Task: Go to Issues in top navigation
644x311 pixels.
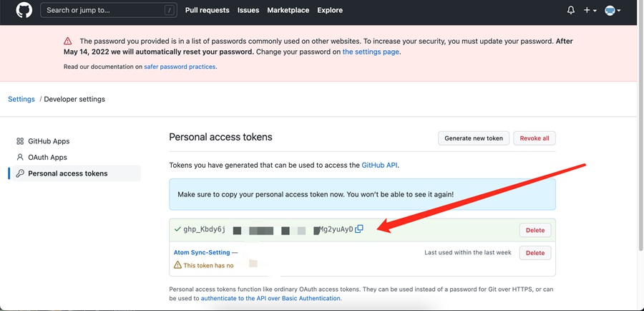Action: (248, 11)
